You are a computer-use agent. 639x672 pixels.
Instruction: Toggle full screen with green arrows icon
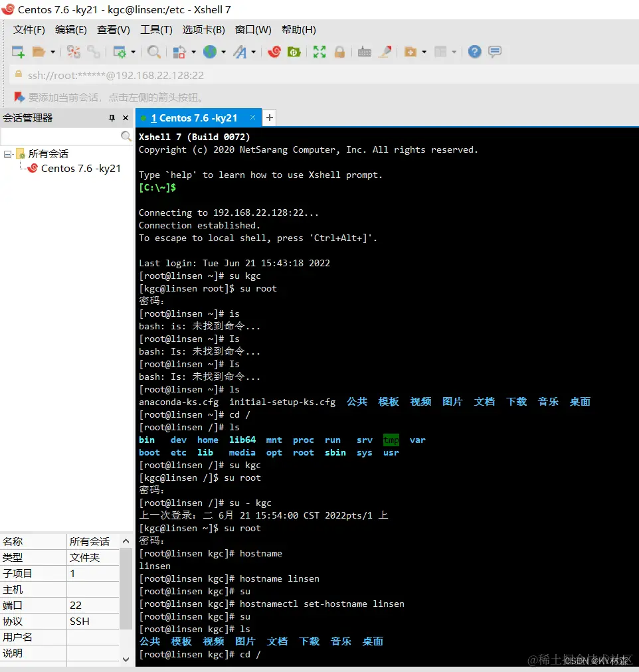pos(319,52)
